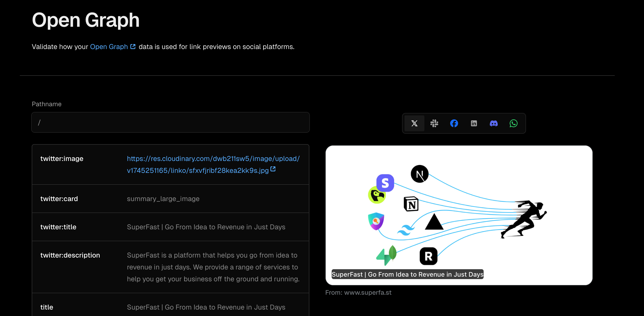The width and height of the screenshot is (644, 316).
Task: Select the LinkedIn preview icon
Action: click(x=473, y=123)
